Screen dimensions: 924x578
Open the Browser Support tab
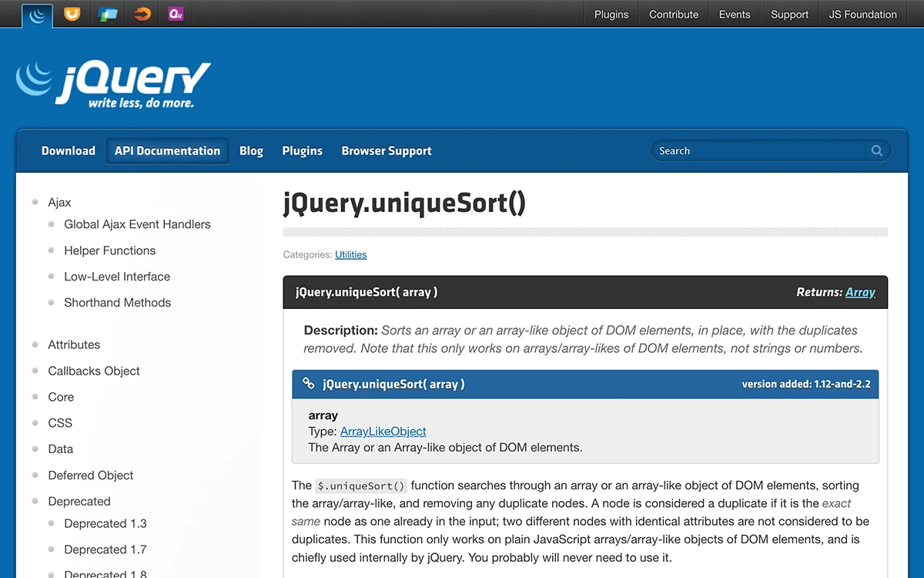click(387, 151)
